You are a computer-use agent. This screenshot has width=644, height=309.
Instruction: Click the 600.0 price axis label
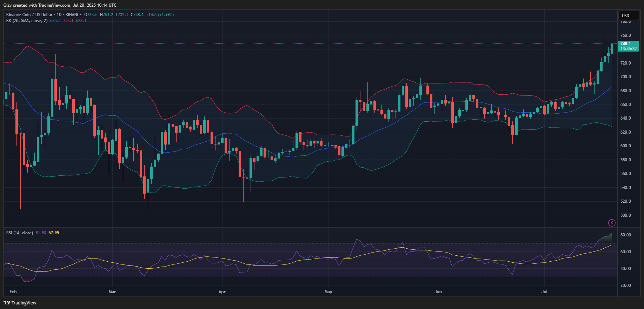coord(625,146)
